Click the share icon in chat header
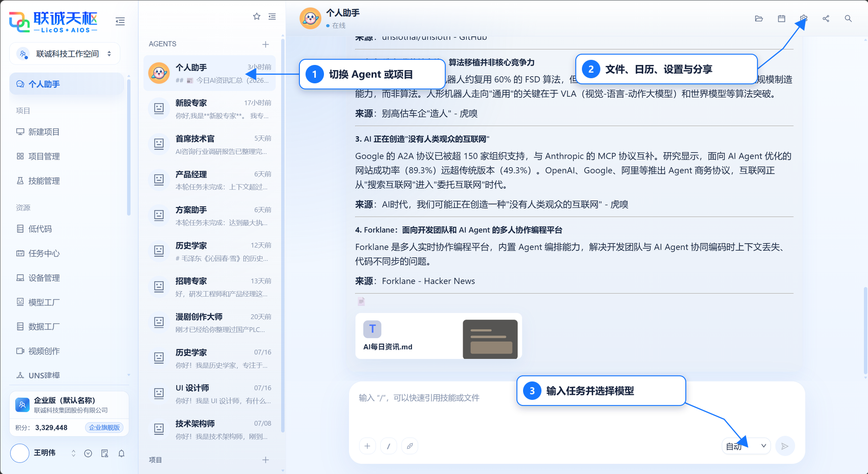868x474 pixels. pyautogui.click(x=826, y=18)
